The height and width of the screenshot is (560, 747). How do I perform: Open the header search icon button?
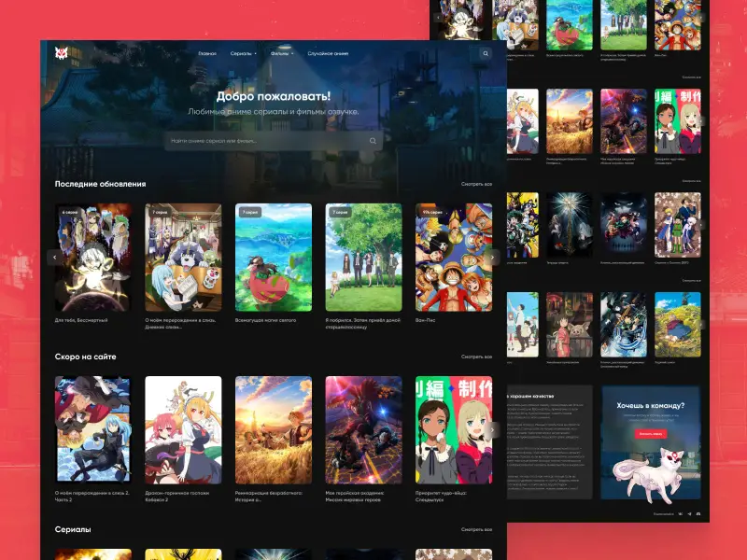(x=486, y=53)
